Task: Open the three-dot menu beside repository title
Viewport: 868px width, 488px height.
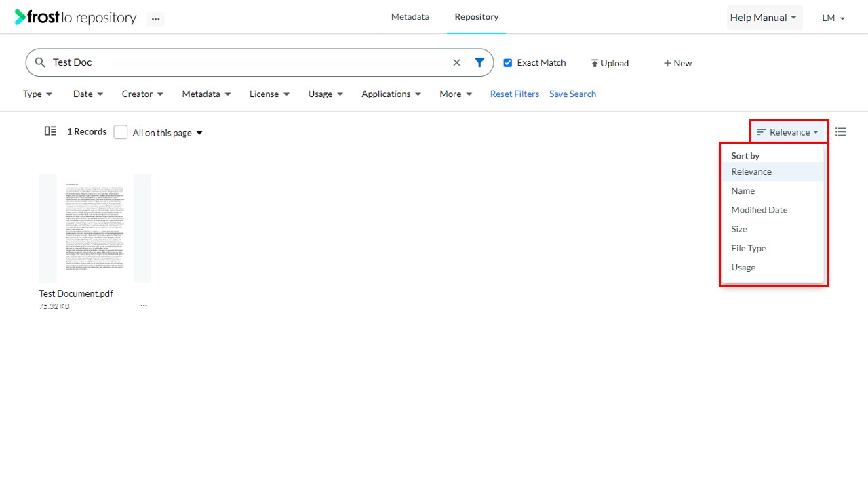Action: coord(156,19)
